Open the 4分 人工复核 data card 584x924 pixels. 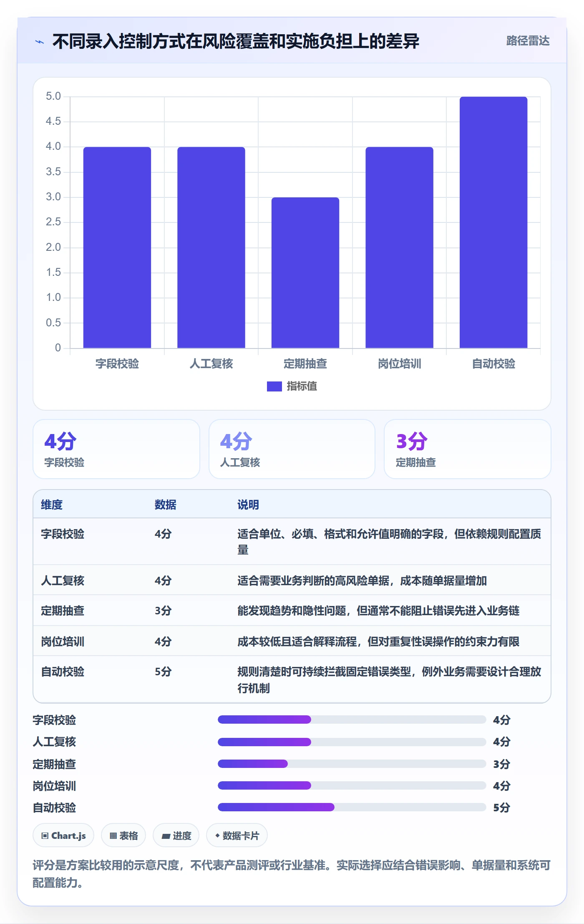pos(292,449)
